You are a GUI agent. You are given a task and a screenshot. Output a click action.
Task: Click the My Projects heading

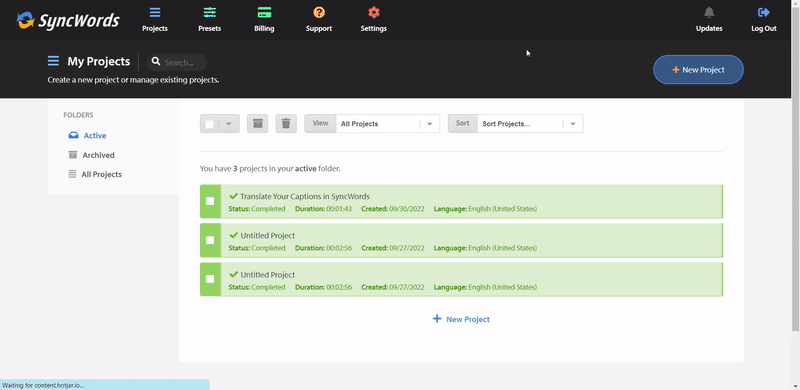[x=98, y=61]
